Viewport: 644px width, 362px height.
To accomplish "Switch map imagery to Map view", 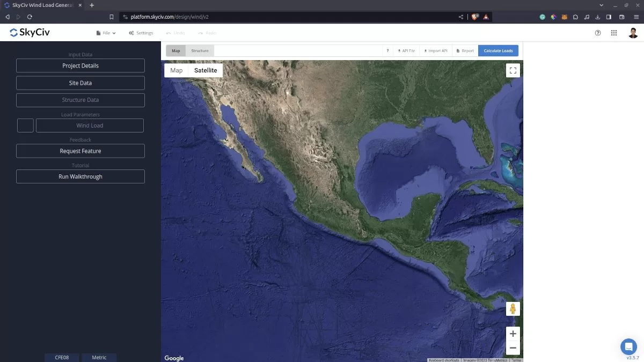I will coord(176,70).
